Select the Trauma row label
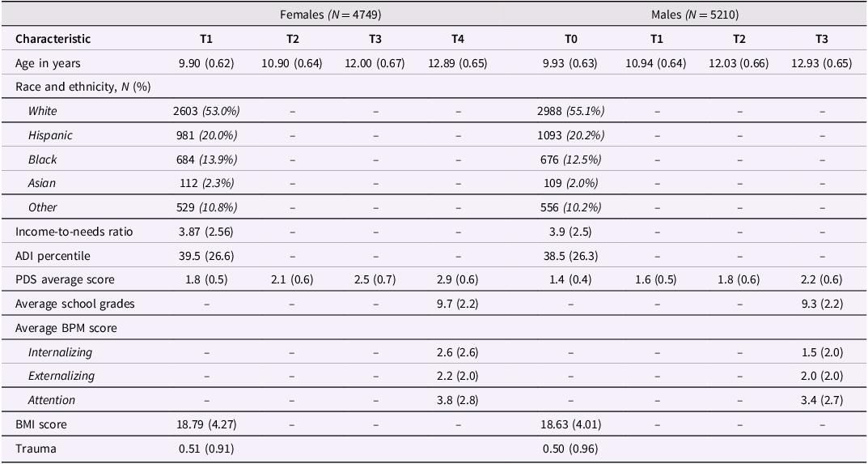The image size is (868, 464). coord(34,449)
